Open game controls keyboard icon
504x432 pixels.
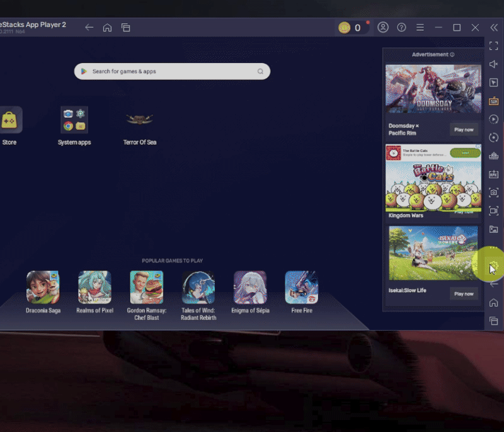(x=494, y=101)
